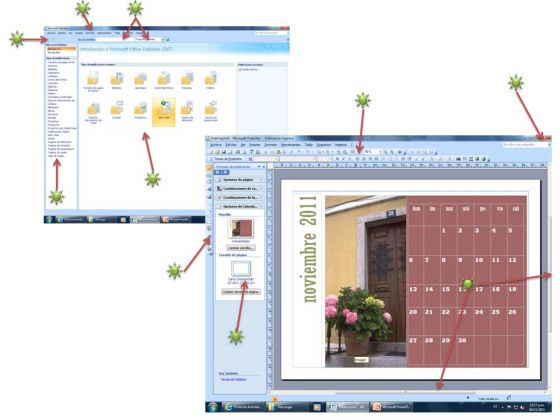Click the calendar template thumbnail under Plantilla
This screenshot has height=420, width=560.
pyautogui.click(x=241, y=228)
